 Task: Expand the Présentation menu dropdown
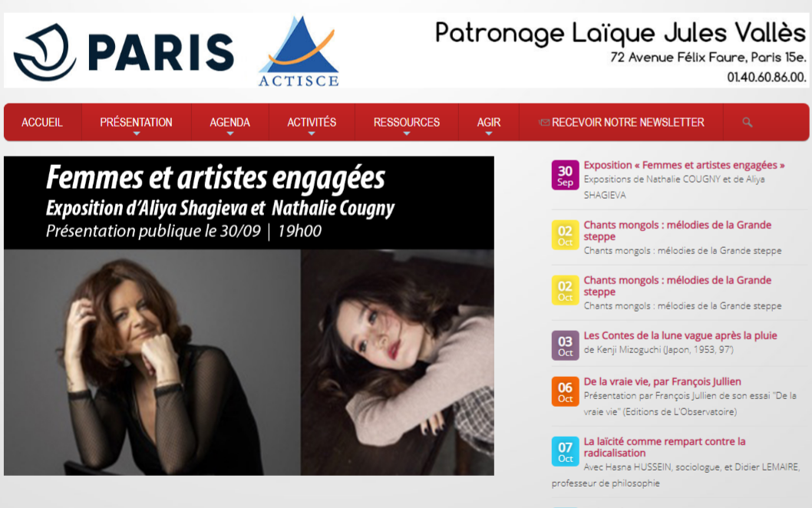tap(136, 123)
